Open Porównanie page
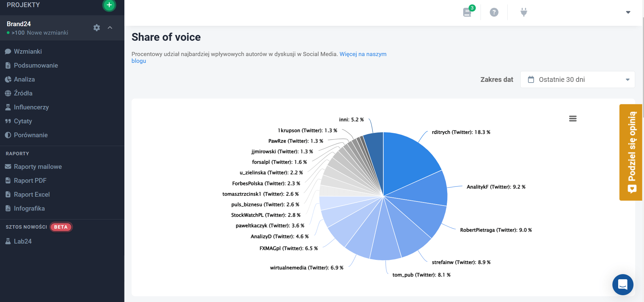The image size is (644, 302). pyautogui.click(x=31, y=135)
